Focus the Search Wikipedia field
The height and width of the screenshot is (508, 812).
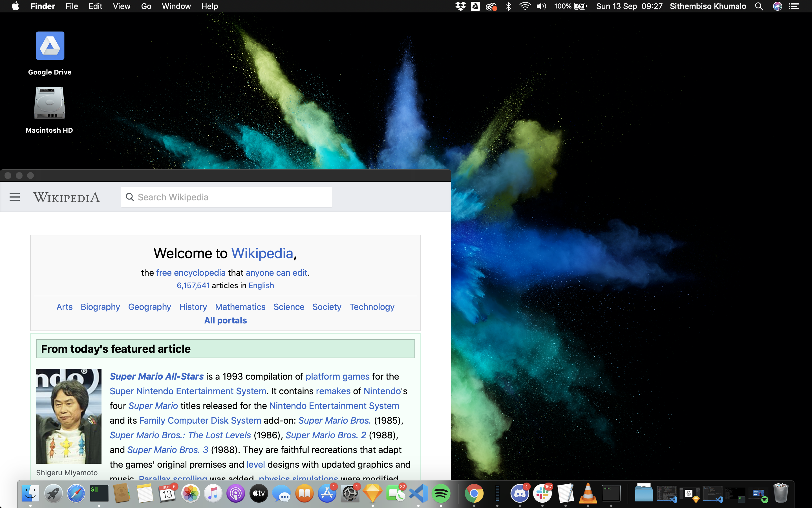pyautogui.click(x=226, y=197)
